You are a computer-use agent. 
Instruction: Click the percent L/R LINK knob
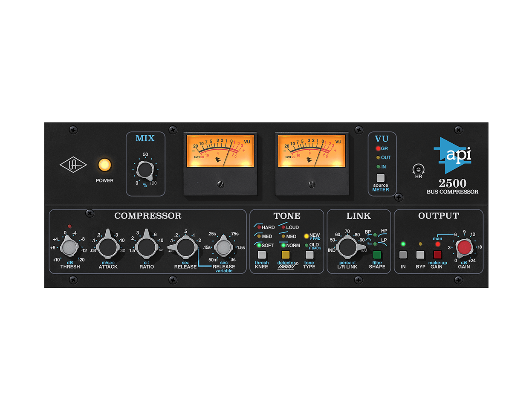tap(347, 247)
